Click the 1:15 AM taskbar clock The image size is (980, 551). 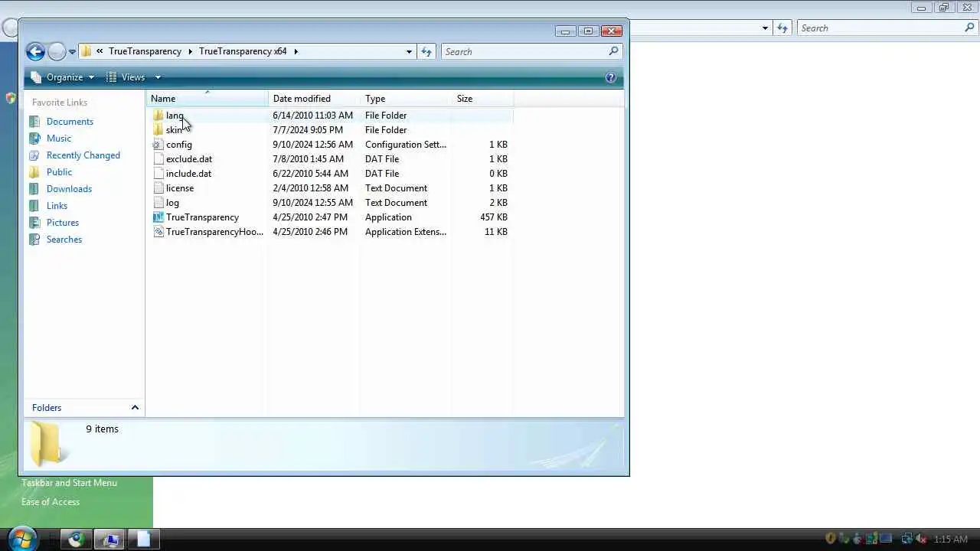[x=951, y=540]
